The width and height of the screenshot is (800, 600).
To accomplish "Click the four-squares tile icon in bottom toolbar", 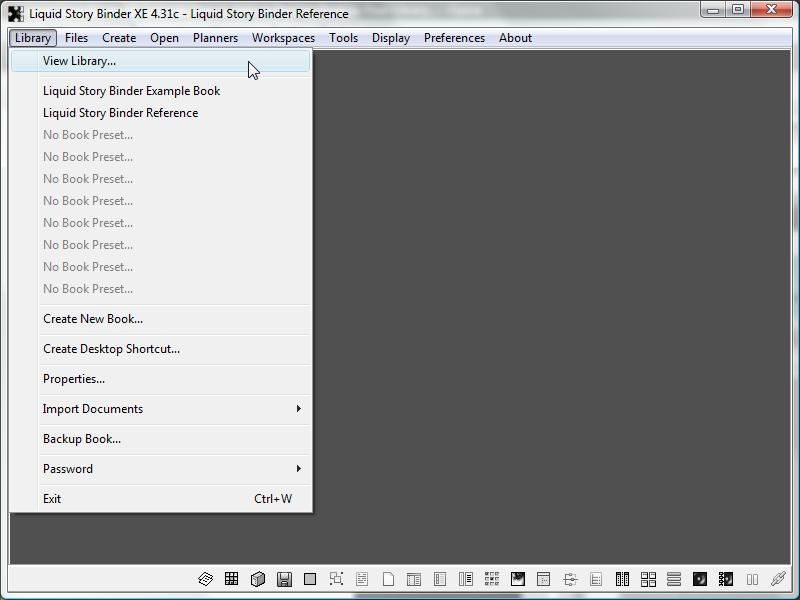I will [648, 579].
